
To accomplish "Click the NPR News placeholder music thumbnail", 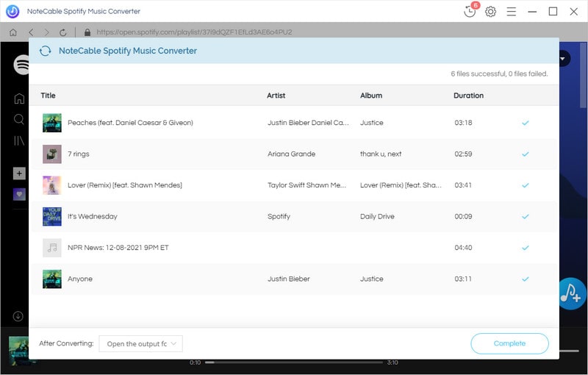I will pos(52,248).
